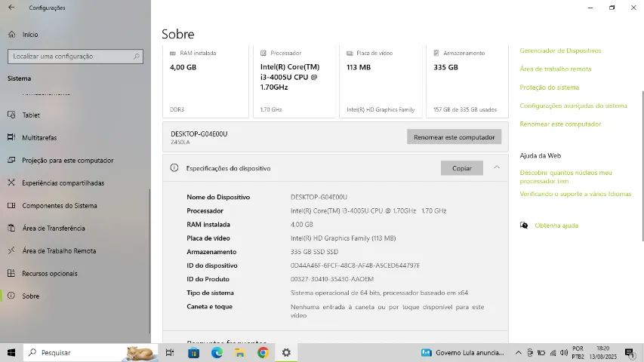The width and height of the screenshot is (644, 362).
Task: Open the Multitarefas settings page
Action: pos(75,137)
